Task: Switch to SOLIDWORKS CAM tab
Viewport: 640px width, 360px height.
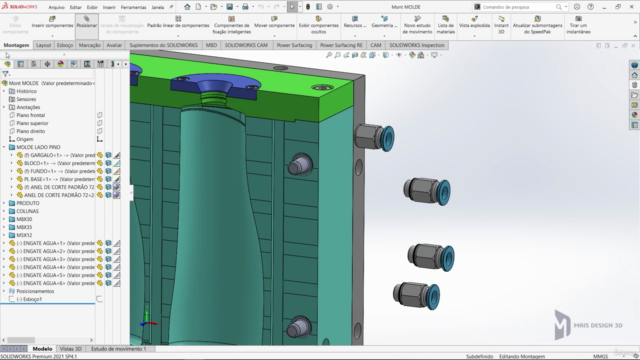Action: tap(246, 45)
